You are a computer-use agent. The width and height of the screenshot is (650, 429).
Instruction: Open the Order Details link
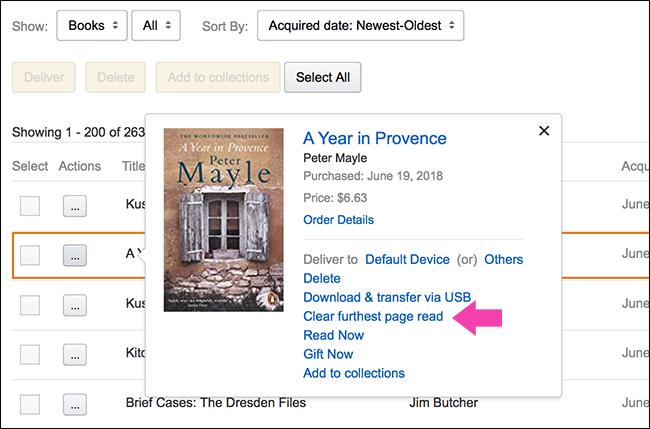pyautogui.click(x=338, y=220)
